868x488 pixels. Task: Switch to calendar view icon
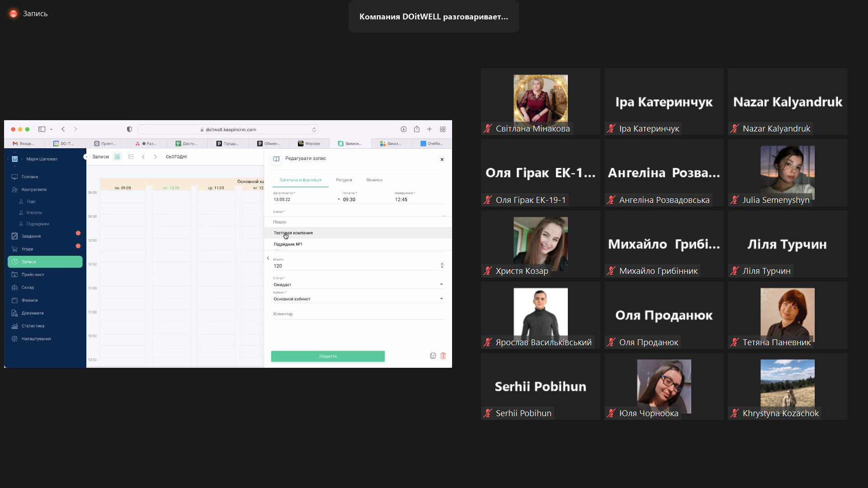pyautogui.click(x=117, y=157)
